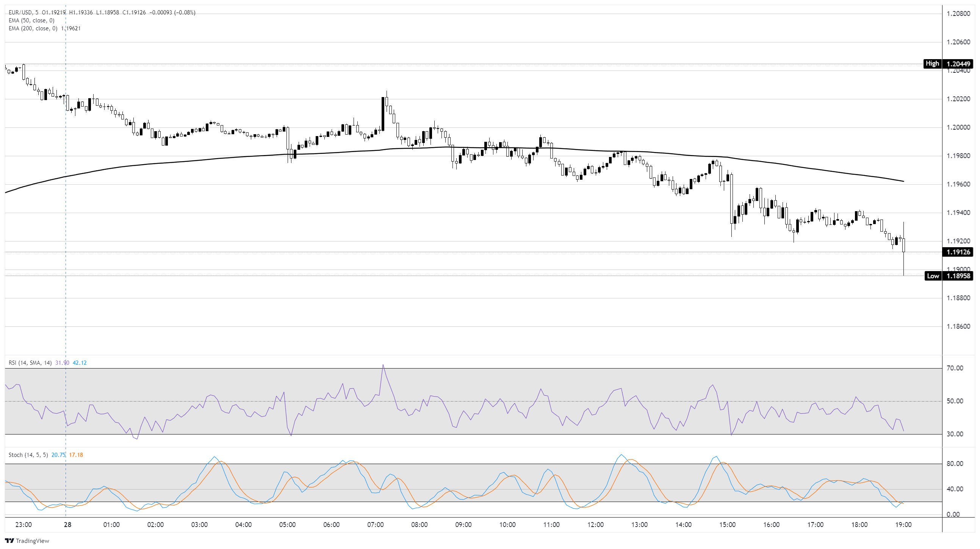Image resolution: width=980 pixels, height=549 pixels.
Task: Click the EUR/USD symbol title
Action: 20,13
